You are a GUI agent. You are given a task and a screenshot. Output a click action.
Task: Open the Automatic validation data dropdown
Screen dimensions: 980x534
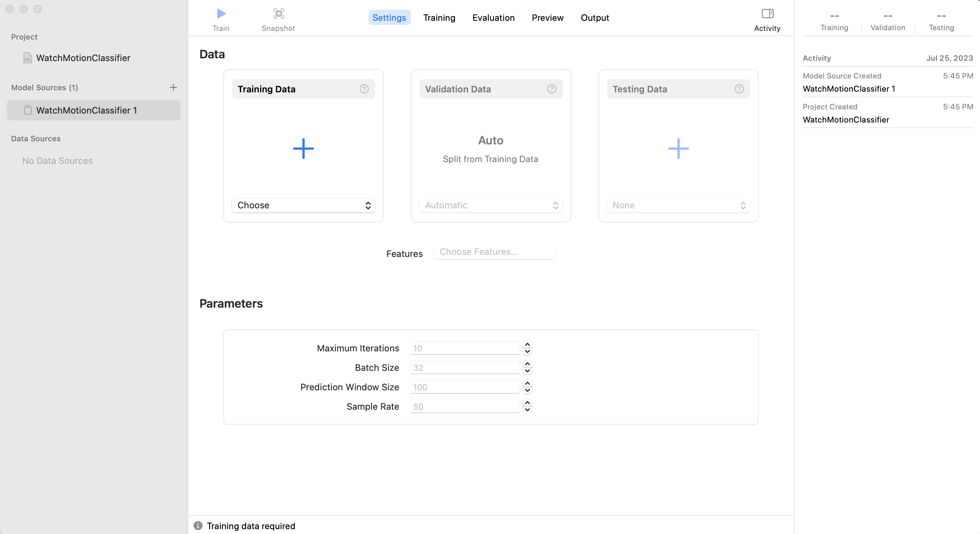[491, 206]
